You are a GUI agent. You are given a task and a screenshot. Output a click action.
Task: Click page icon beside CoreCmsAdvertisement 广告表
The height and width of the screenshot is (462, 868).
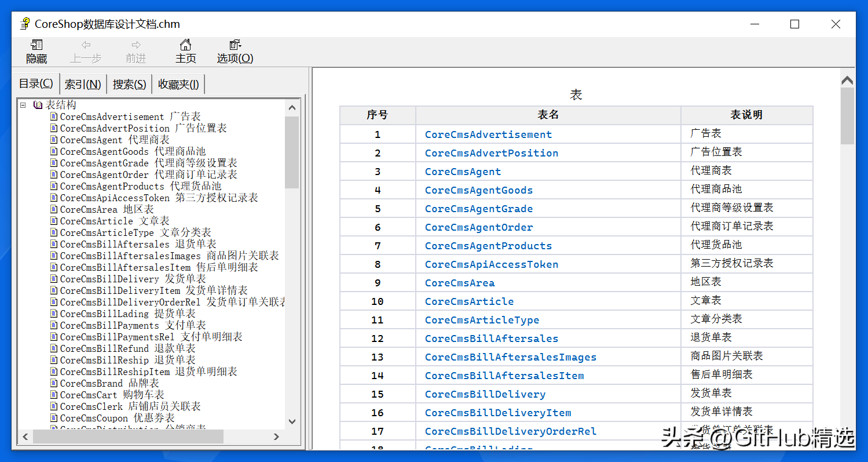(54, 117)
